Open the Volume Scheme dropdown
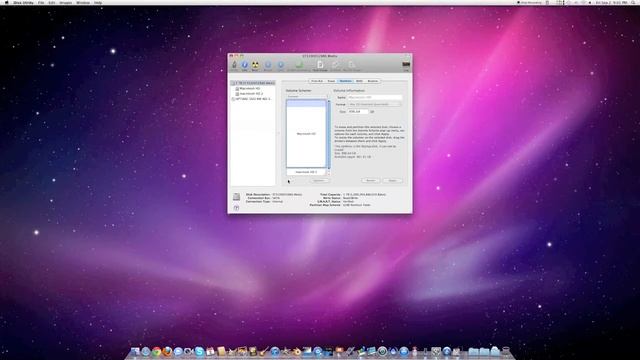Image resolution: width=640 pixels, height=360 pixels. point(307,96)
